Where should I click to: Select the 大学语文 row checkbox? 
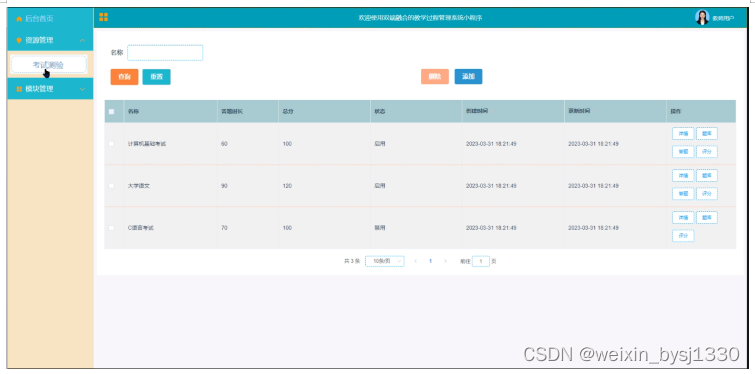(x=112, y=186)
